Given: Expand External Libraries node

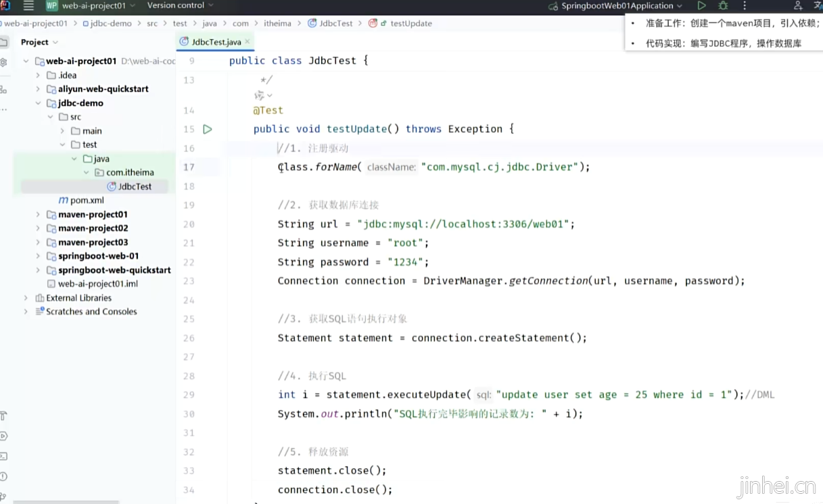Looking at the screenshot, I should 26,298.
